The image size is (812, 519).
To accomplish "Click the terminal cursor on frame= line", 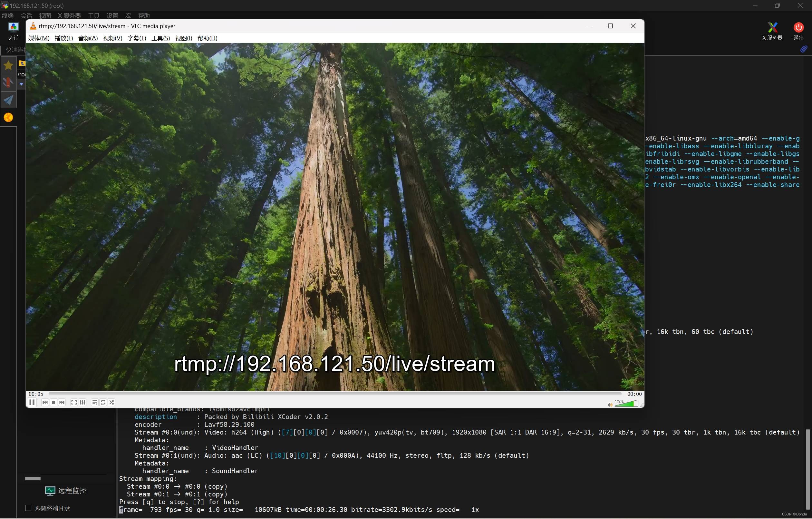I will [x=121, y=510].
